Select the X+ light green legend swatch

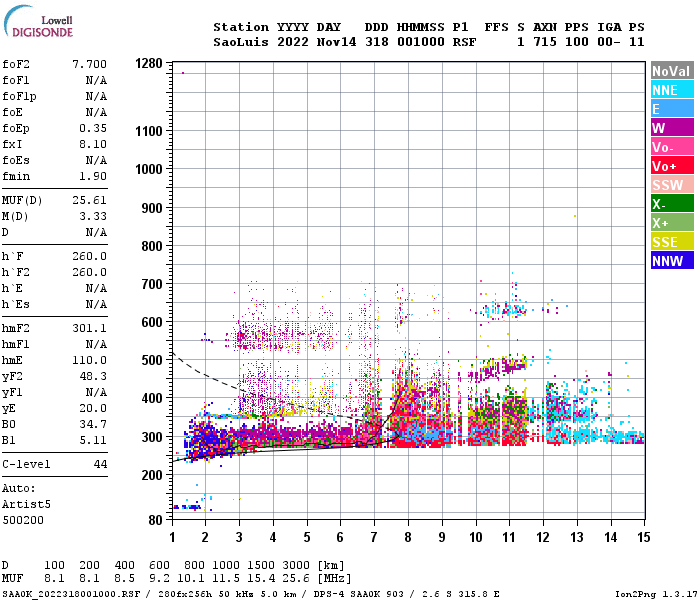(x=672, y=223)
